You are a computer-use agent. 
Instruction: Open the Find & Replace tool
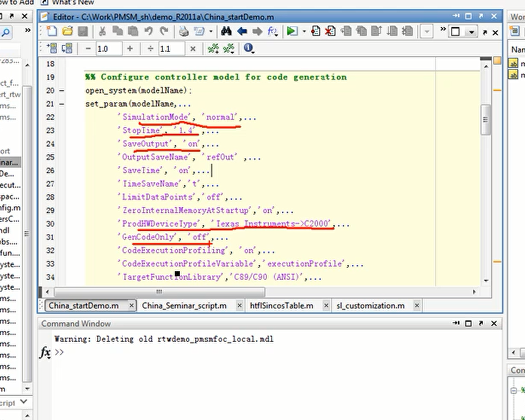coord(226,31)
